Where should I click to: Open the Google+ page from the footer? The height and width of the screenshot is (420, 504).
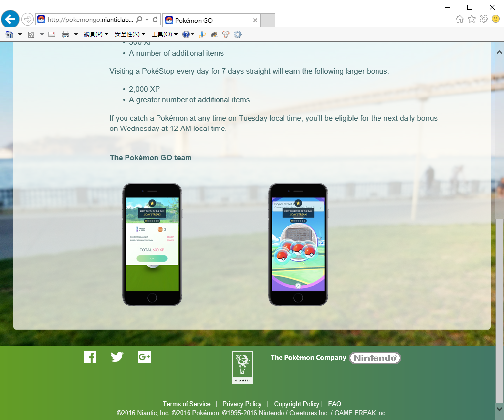(144, 357)
